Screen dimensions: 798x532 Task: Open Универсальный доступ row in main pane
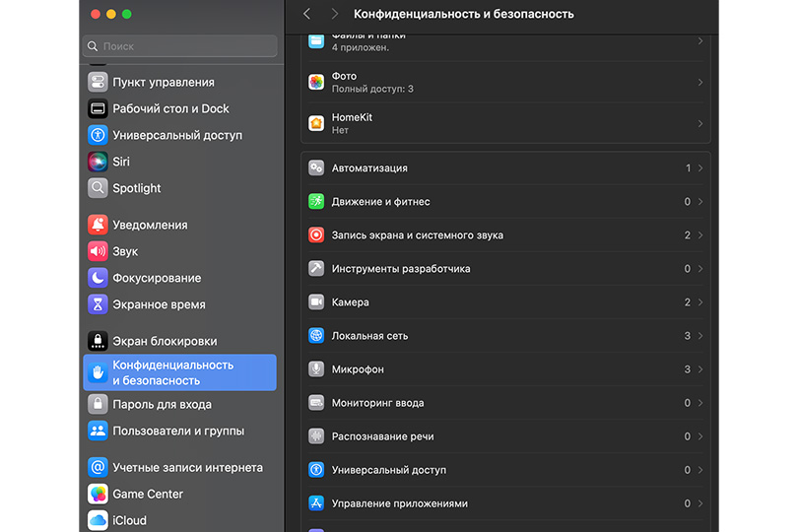[505, 470]
